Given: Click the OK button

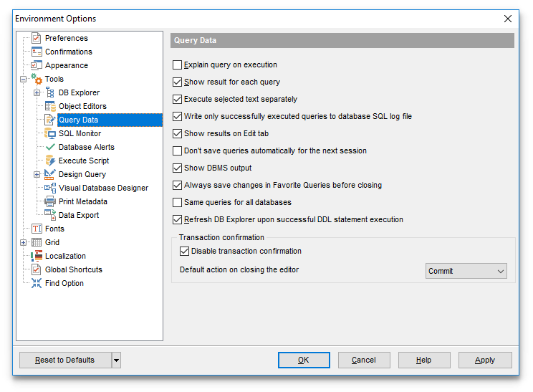Looking at the screenshot, I should tap(304, 360).
